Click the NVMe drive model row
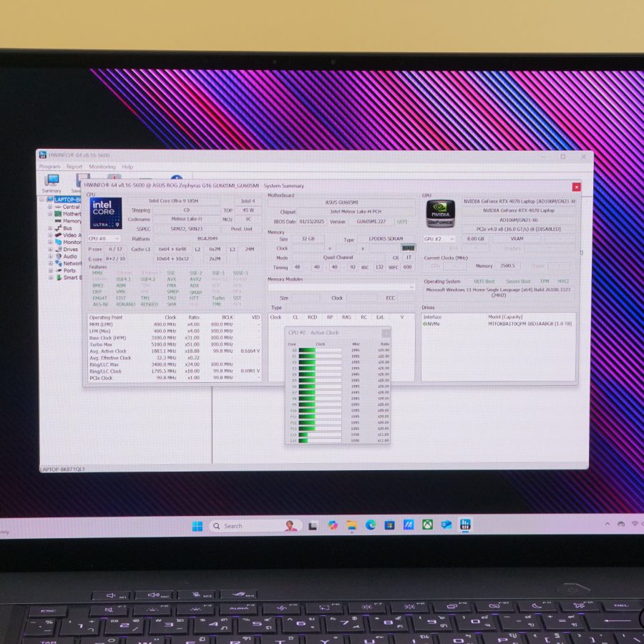This screenshot has width=644, height=644. point(498,324)
